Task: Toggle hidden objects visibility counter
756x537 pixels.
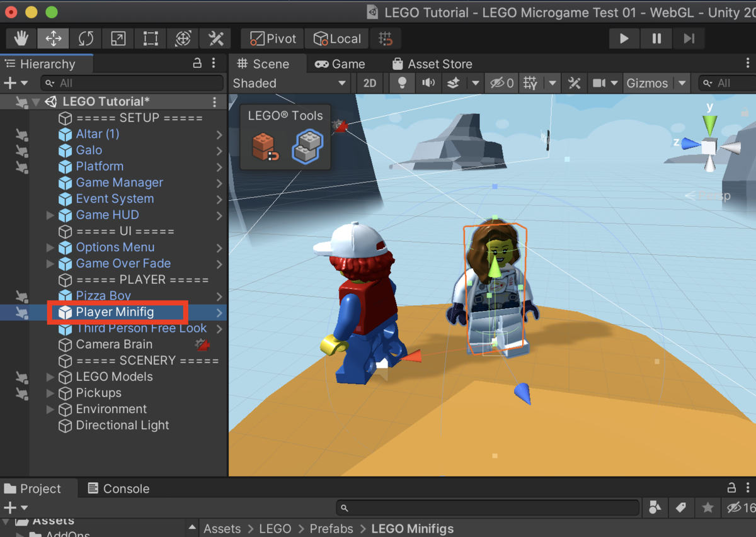Action: (502, 83)
